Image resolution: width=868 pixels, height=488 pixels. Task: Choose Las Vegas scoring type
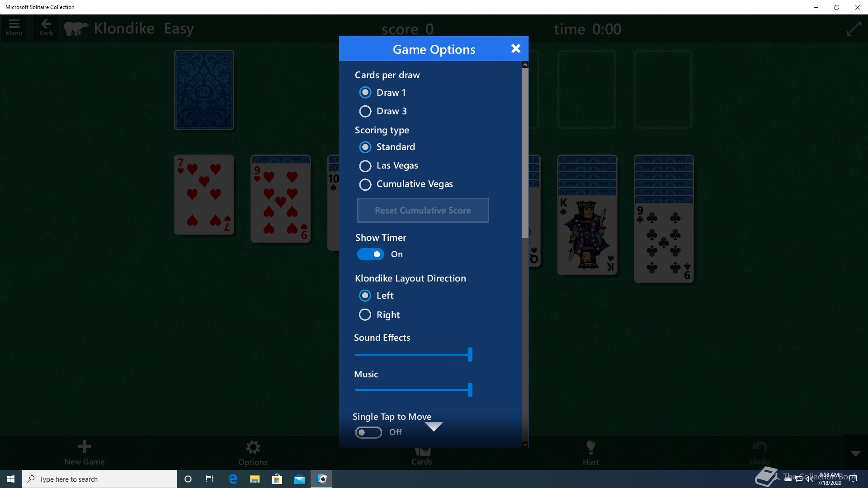pos(389,166)
